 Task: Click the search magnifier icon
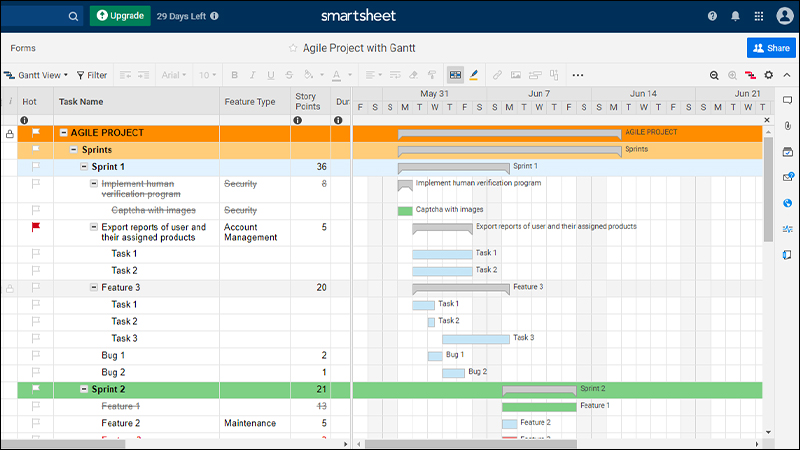point(73,16)
